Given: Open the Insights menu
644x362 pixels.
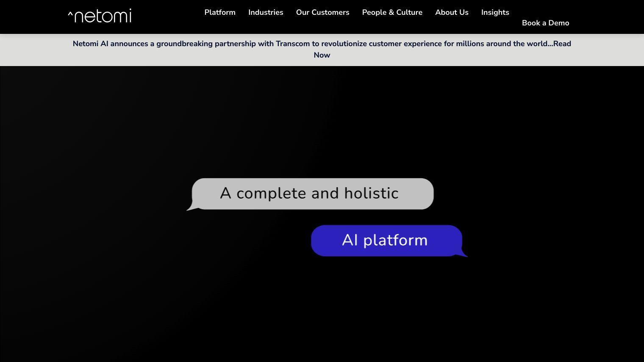Looking at the screenshot, I should click(x=495, y=12).
